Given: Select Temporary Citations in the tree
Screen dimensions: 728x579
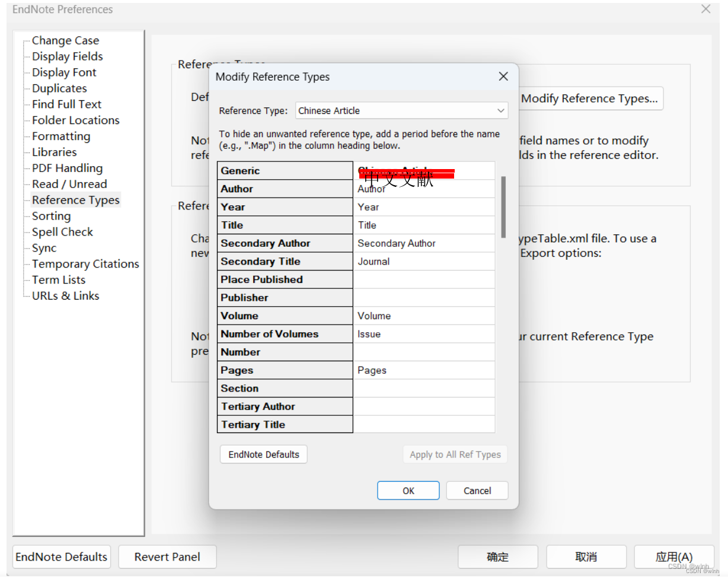Looking at the screenshot, I should point(85,265).
